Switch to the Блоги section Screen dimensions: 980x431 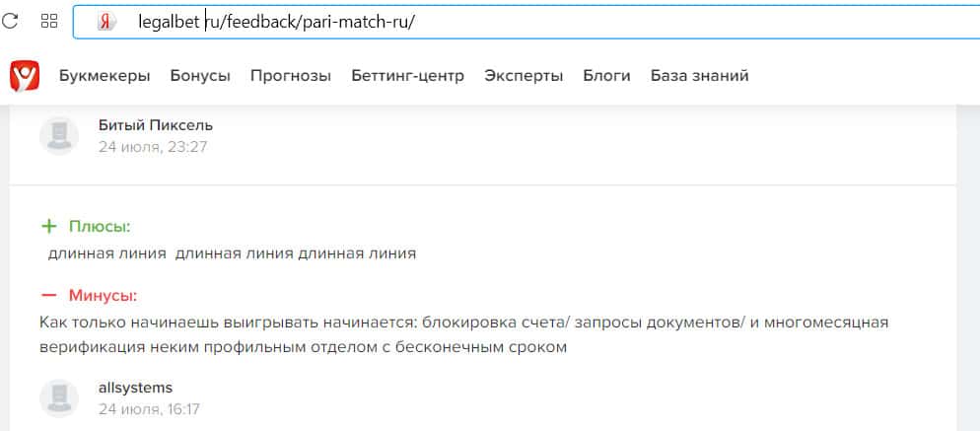[606, 76]
